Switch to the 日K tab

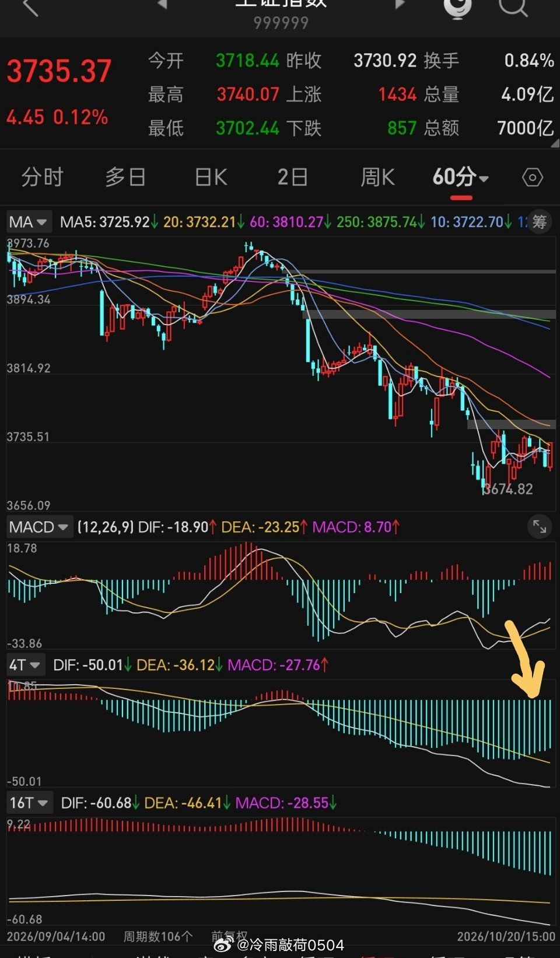(x=211, y=177)
